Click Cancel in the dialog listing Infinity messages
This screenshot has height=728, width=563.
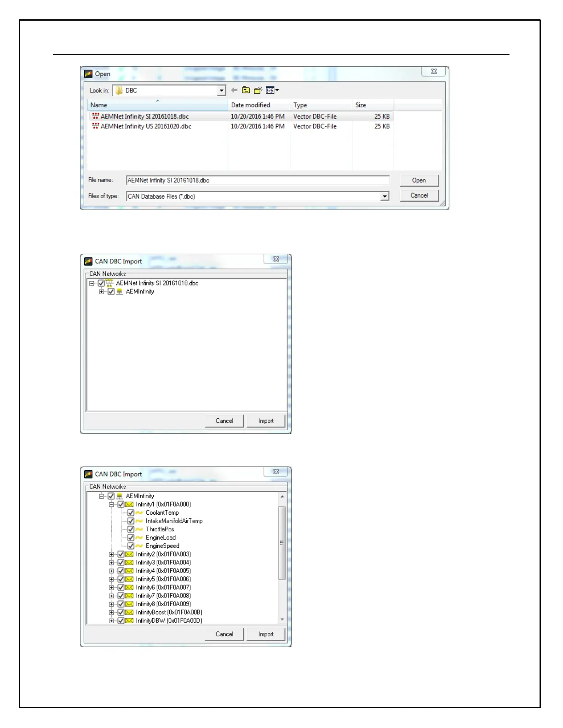pos(224,634)
